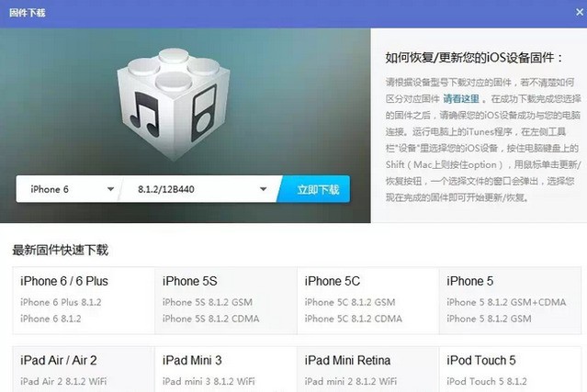Select iPhone 5S 8.1.2 GSM firmware
Image resolution: width=587 pixels, height=392 pixels.
[x=208, y=302]
